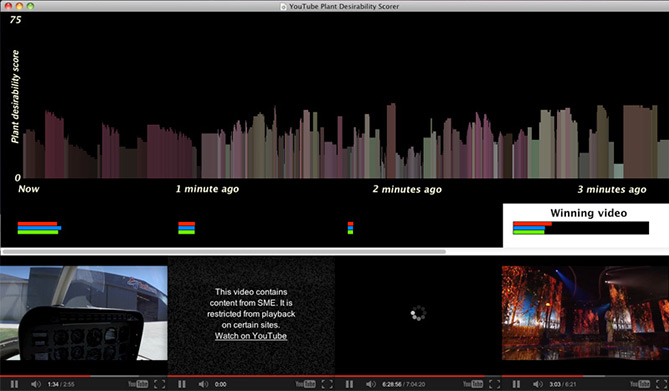Image resolution: width=669 pixels, height=391 pixels.
Task: Follow the Watch on YouTube link
Action: 251,336
